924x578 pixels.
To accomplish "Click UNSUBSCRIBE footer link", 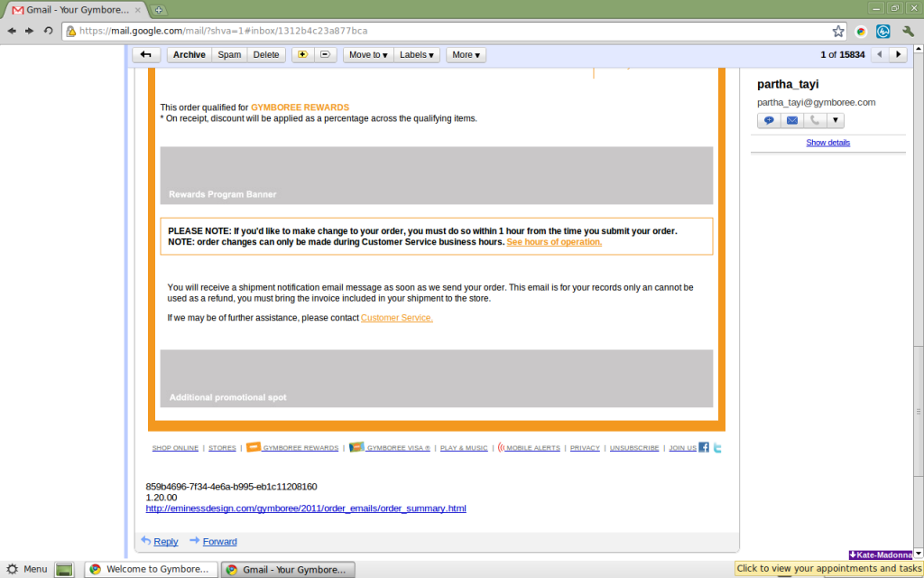I will [x=634, y=448].
